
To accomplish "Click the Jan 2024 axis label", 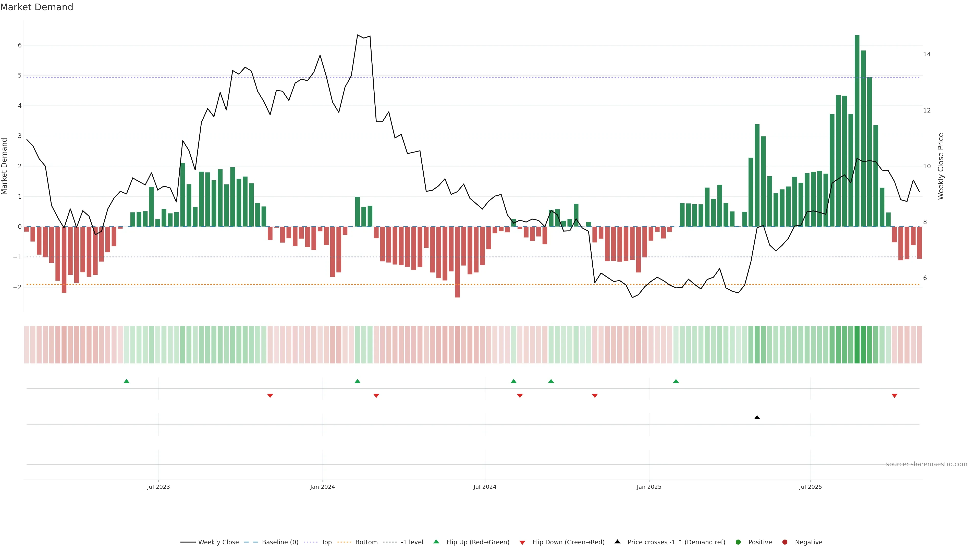I will pyautogui.click(x=322, y=487).
